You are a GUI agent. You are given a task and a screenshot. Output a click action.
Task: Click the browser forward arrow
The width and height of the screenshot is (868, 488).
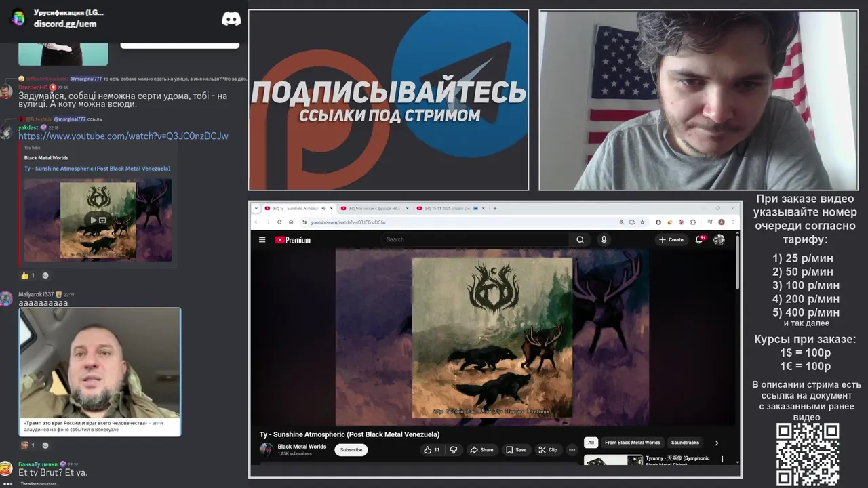[x=268, y=222]
